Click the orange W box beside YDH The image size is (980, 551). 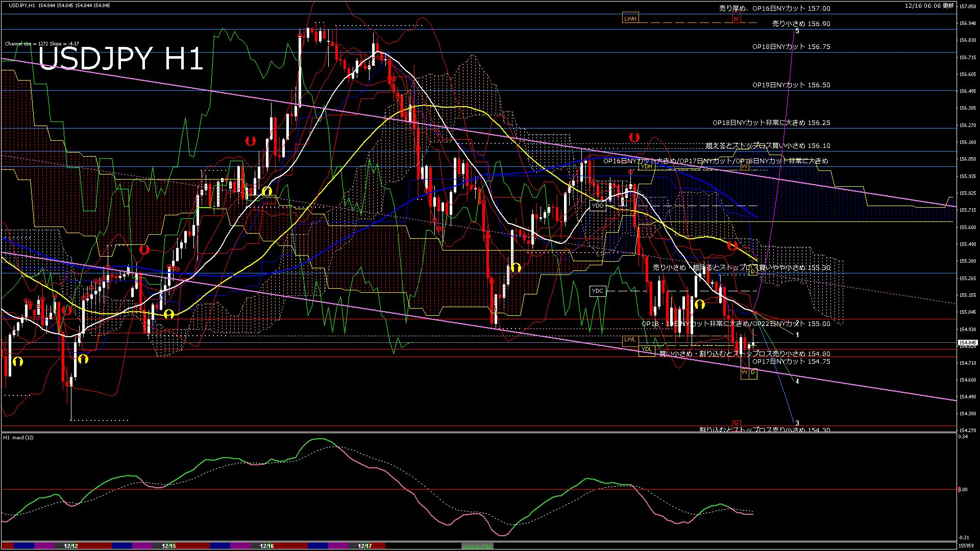(744, 166)
